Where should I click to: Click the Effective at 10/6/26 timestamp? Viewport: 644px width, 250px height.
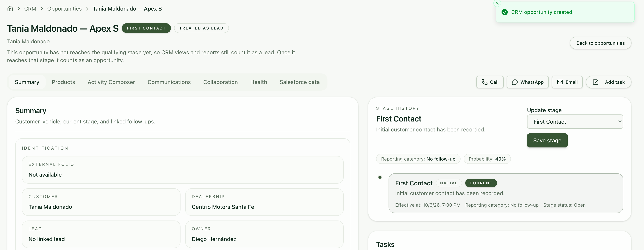pyautogui.click(x=428, y=205)
